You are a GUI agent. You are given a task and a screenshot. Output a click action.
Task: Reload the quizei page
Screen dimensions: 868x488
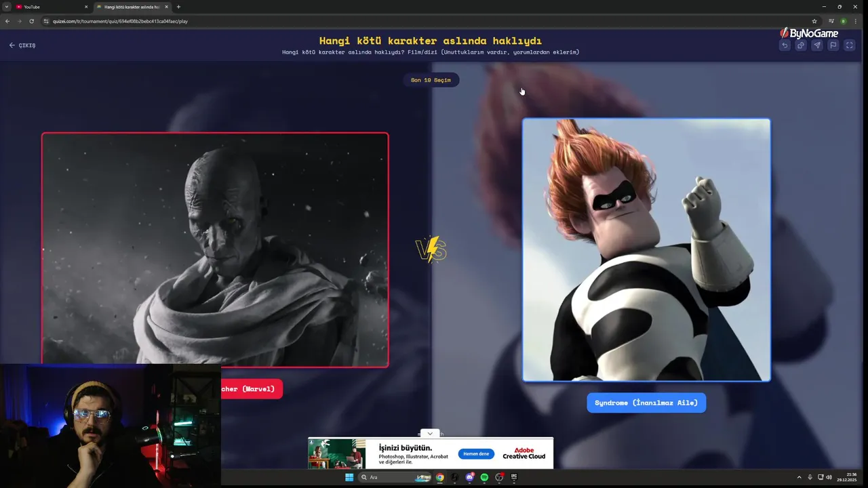(31, 21)
